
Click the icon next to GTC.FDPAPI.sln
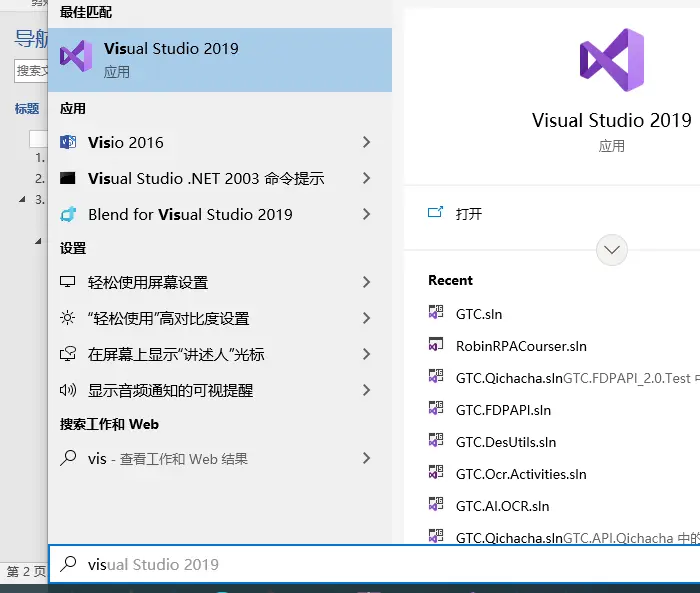pos(436,408)
